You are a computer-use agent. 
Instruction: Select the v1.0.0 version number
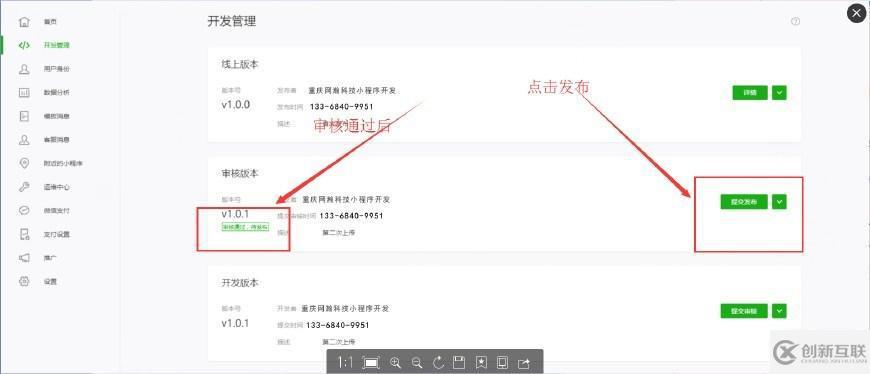236,105
